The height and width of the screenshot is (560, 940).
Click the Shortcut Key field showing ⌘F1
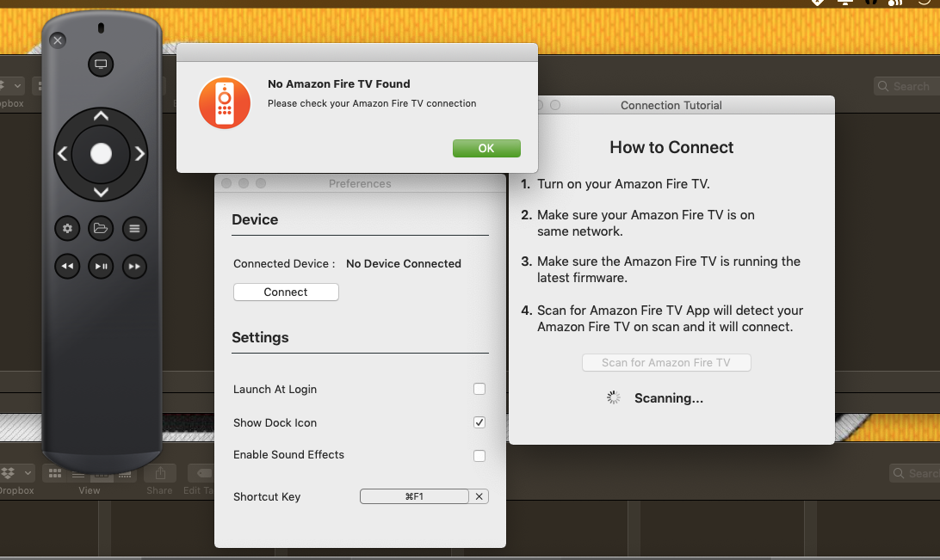coord(414,496)
